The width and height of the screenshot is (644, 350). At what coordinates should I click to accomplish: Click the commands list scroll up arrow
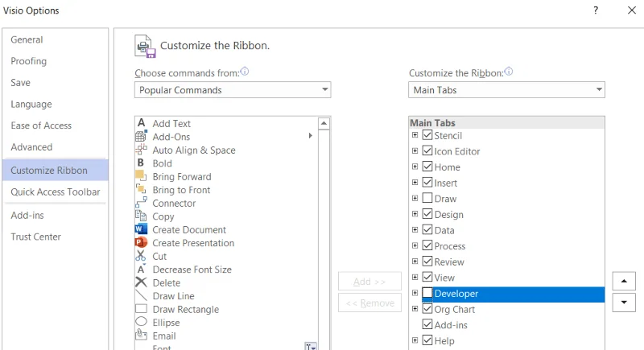coord(324,123)
